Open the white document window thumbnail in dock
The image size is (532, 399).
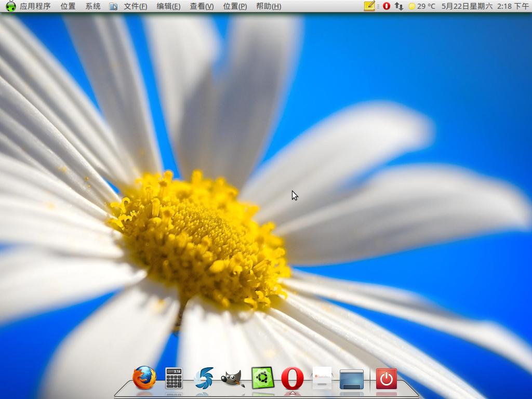[322, 378]
